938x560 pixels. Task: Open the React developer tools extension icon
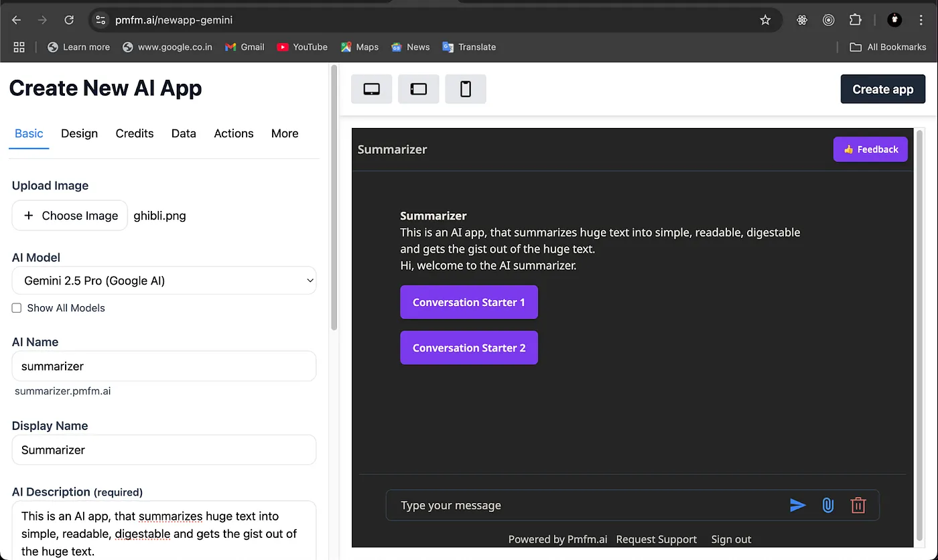pyautogui.click(x=802, y=20)
